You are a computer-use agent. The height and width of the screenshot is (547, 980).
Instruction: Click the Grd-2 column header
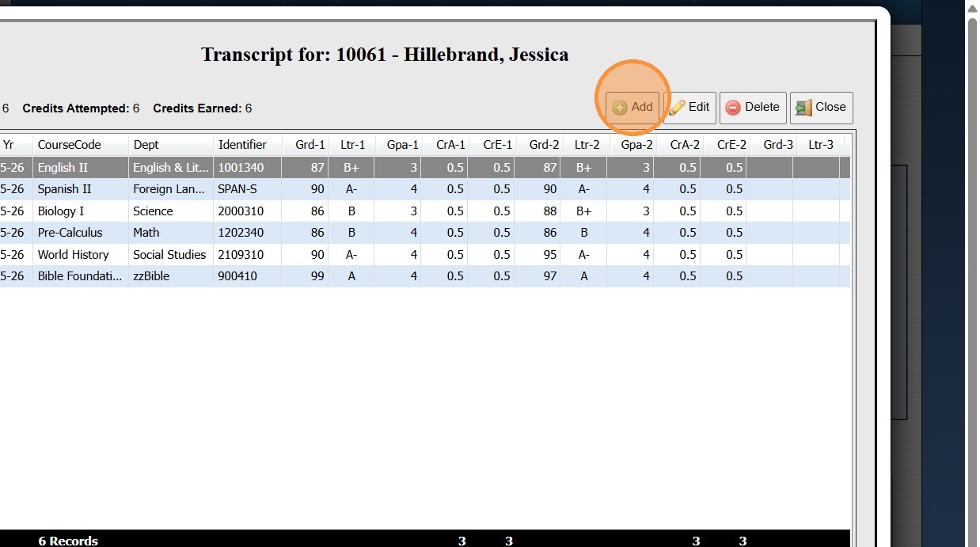539,145
